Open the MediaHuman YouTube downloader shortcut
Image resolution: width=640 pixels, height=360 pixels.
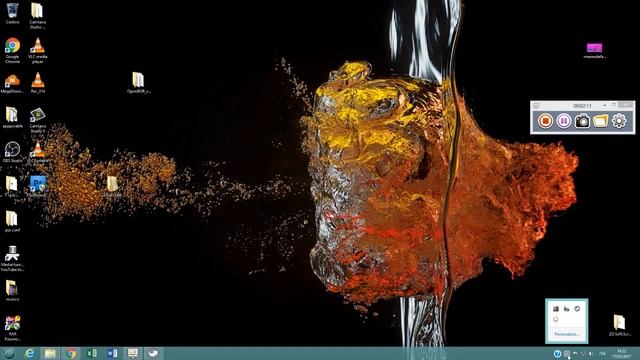coord(12,259)
